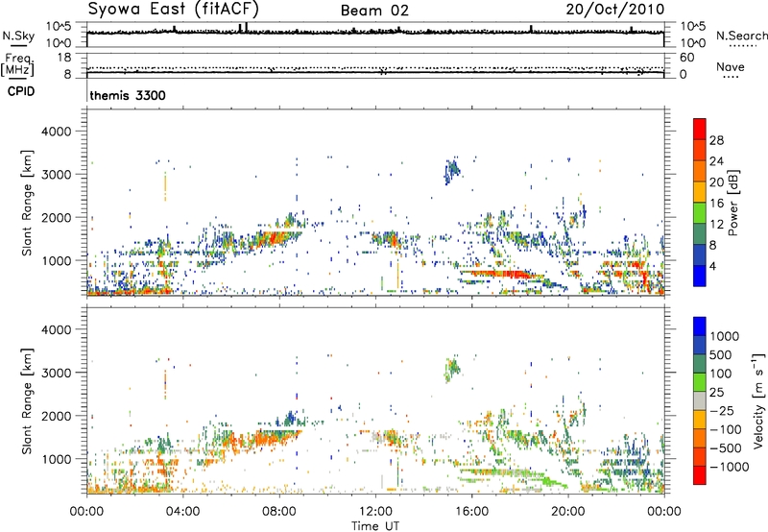The width and height of the screenshot is (768, 532).
Task: Click the "24" label on Power color bar
Action: pyautogui.click(x=716, y=161)
